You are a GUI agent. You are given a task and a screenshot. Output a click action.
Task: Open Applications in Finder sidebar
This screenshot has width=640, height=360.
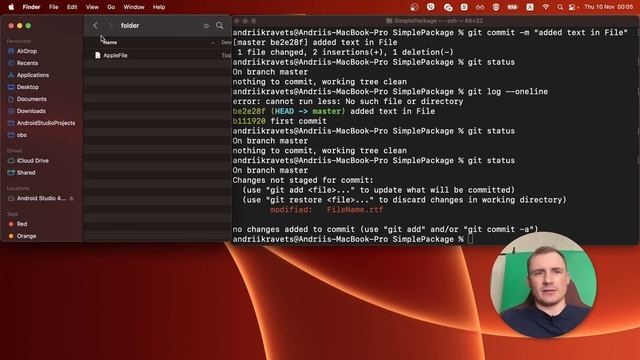(33, 75)
